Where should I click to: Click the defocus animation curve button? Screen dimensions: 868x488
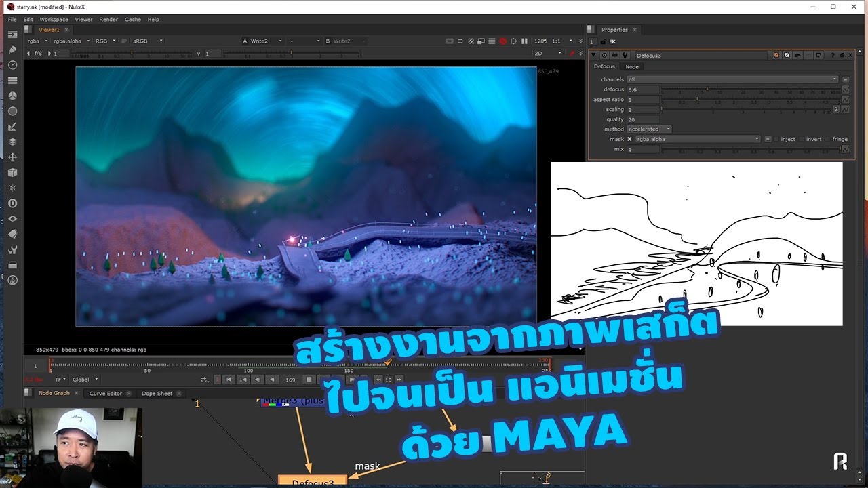click(x=846, y=89)
